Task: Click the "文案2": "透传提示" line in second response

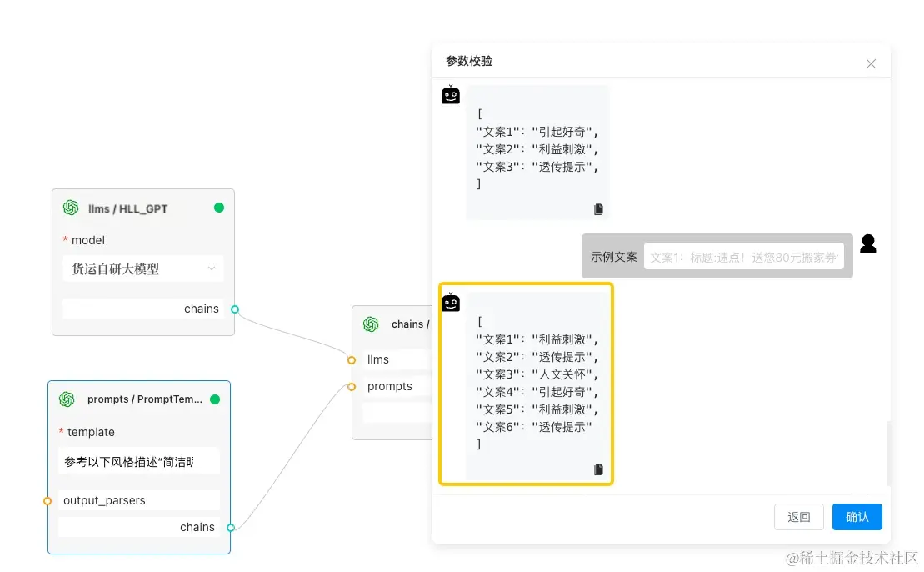Action: (x=537, y=358)
